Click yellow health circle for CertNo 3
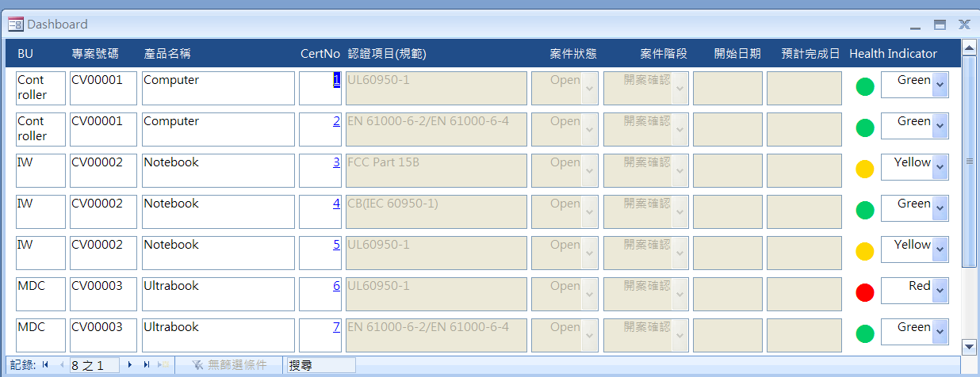This screenshot has height=377, width=980. (x=865, y=169)
